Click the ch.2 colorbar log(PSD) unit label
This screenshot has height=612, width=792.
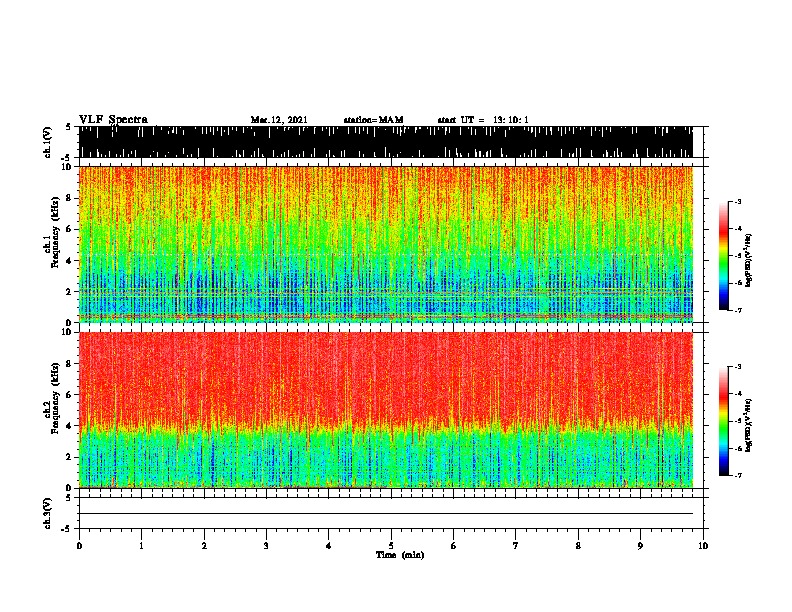point(748,426)
